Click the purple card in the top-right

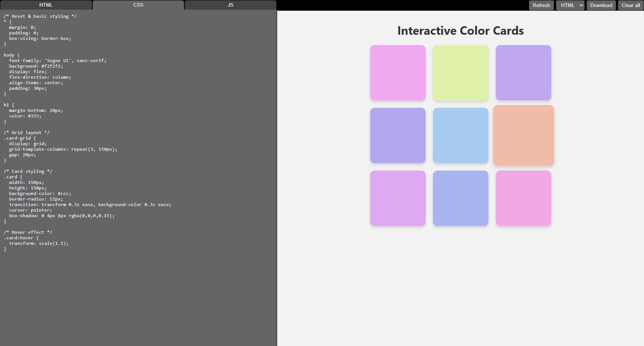pos(523,72)
